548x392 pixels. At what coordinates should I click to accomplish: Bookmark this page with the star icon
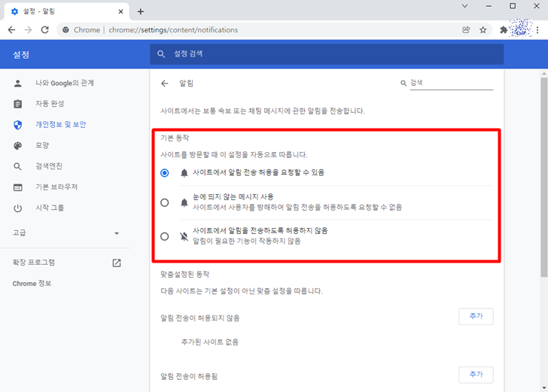[x=483, y=30]
